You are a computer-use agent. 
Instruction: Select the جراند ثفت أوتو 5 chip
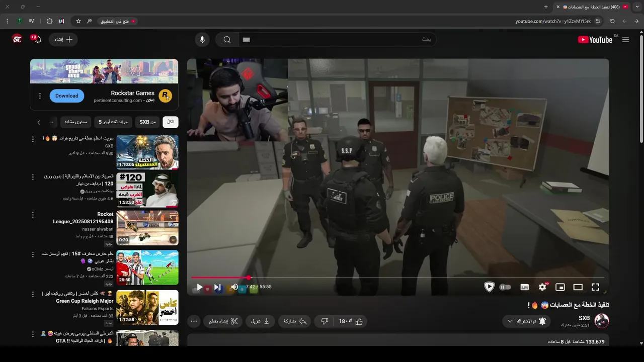point(113,122)
